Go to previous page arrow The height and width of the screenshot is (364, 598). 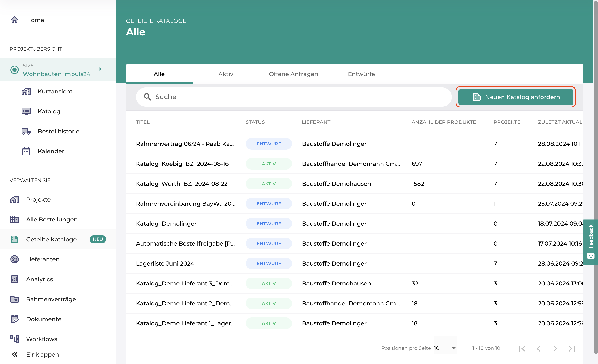pyautogui.click(x=539, y=348)
